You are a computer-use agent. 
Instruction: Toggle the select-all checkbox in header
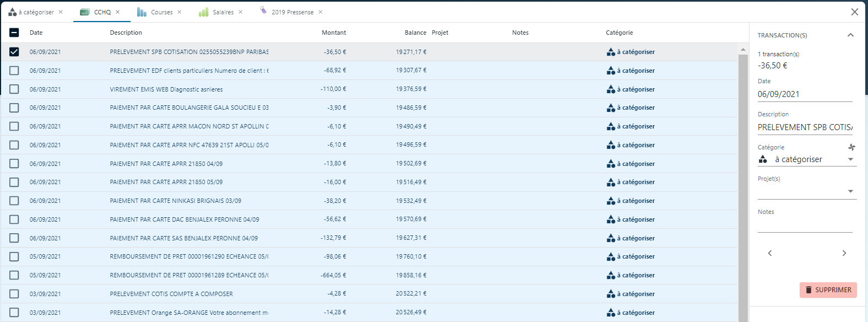pyautogui.click(x=14, y=33)
